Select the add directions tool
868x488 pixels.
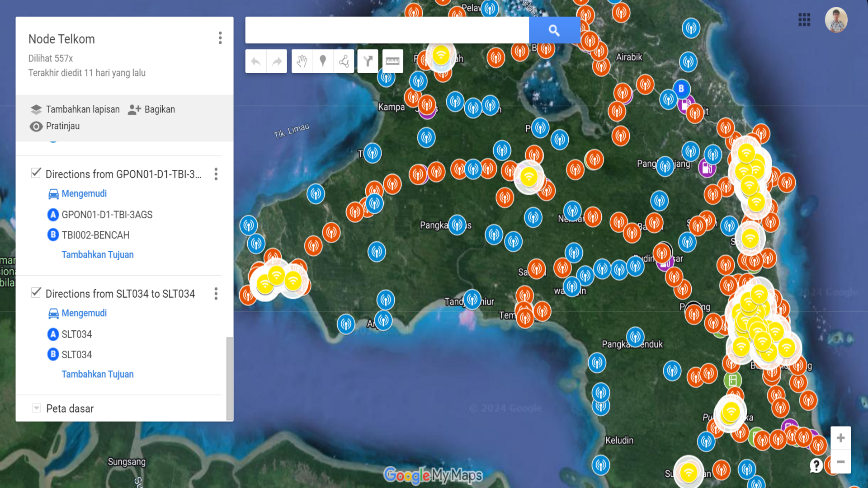[368, 61]
